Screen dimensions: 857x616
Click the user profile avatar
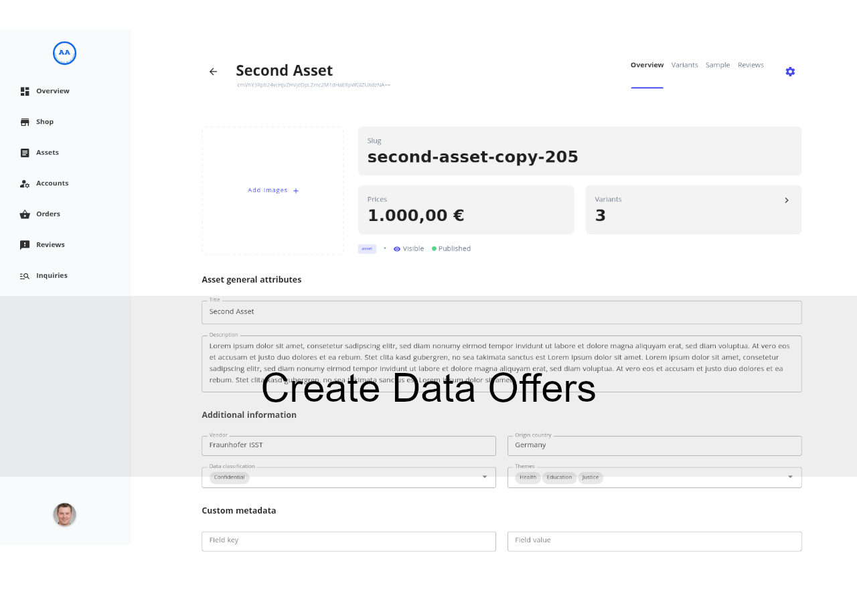[65, 515]
